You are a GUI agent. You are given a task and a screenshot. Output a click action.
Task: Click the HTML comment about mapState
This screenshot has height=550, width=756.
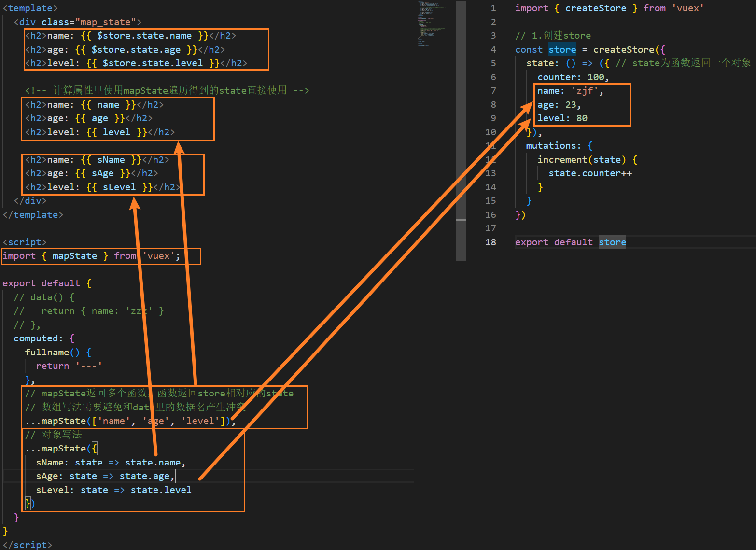[x=167, y=91]
